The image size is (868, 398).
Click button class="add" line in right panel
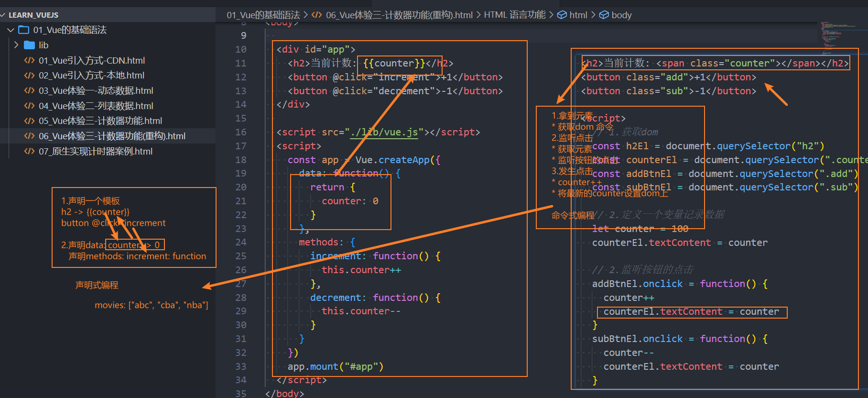pos(669,77)
